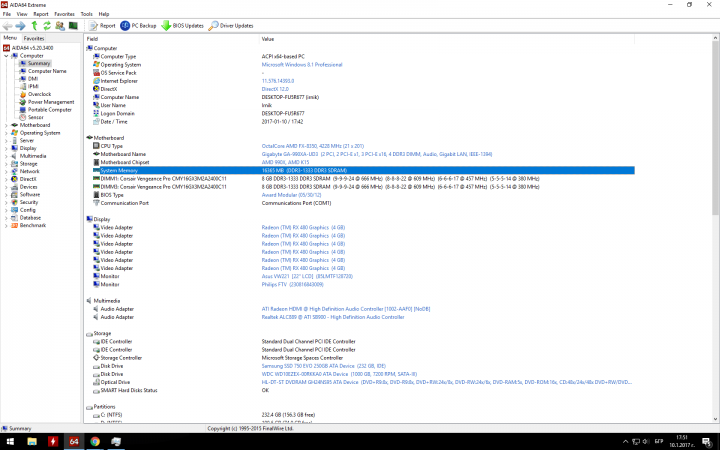This screenshot has width=720, height=450.
Task: Open the File menu
Action: click(x=6, y=14)
